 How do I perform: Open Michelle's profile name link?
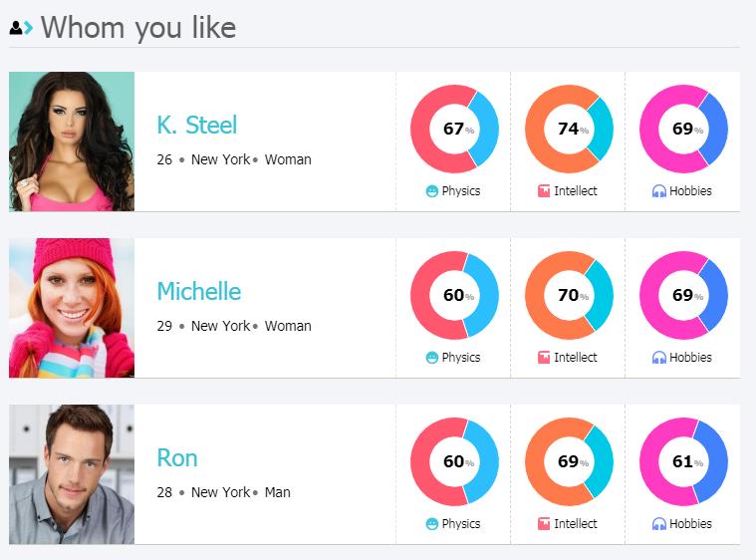pos(198,292)
